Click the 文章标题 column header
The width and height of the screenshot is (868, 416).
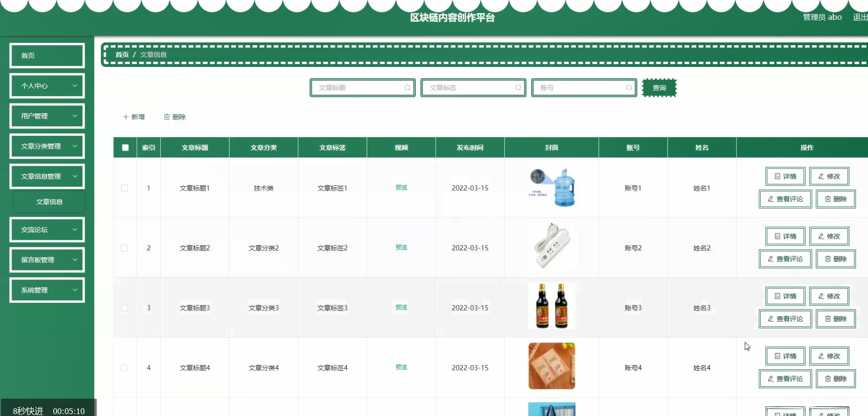pyautogui.click(x=195, y=148)
